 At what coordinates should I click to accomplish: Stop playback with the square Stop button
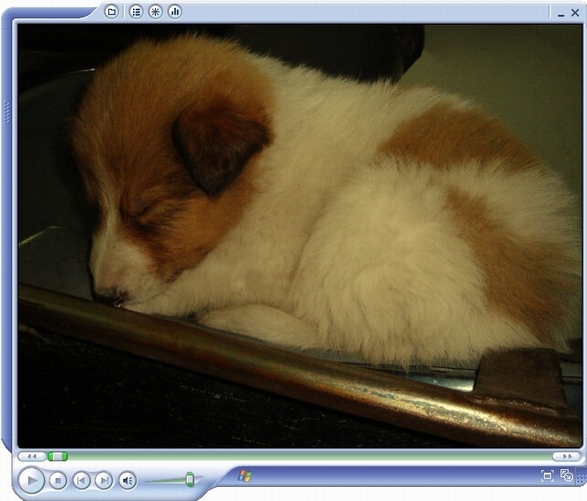58,480
